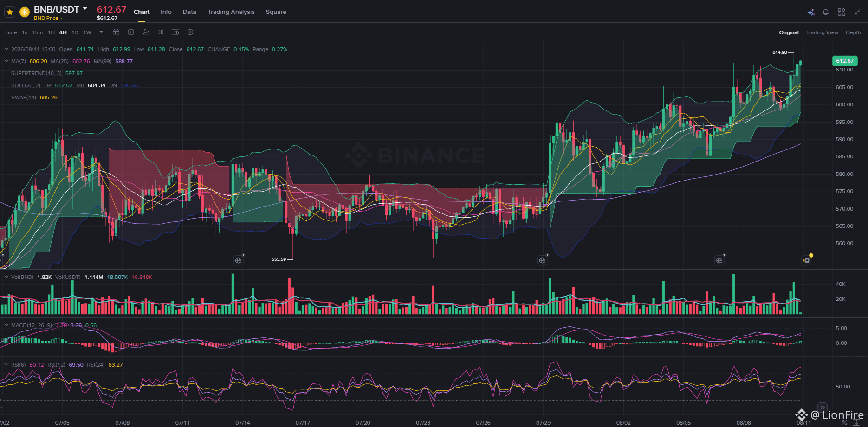Open the go-to-date calendar icon
Image resolution: width=868 pixels, height=427 pixels.
coord(116,32)
